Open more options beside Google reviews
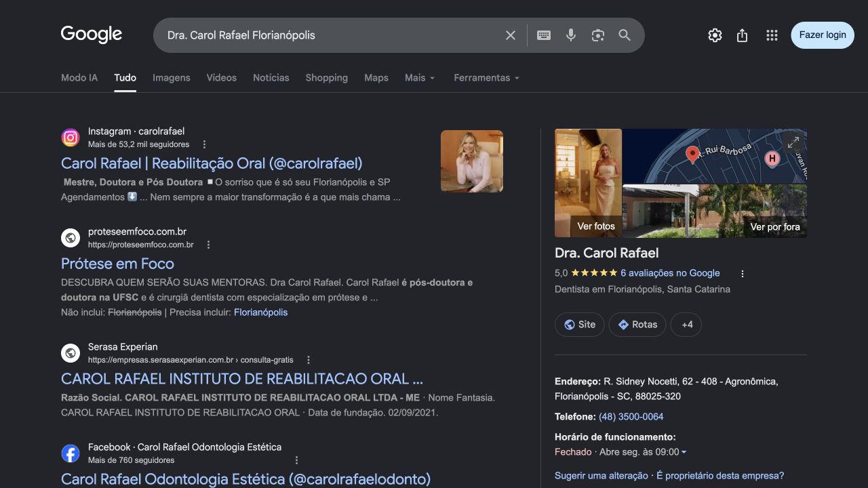The width and height of the screenshot is (868, 488). coord(743,274)
